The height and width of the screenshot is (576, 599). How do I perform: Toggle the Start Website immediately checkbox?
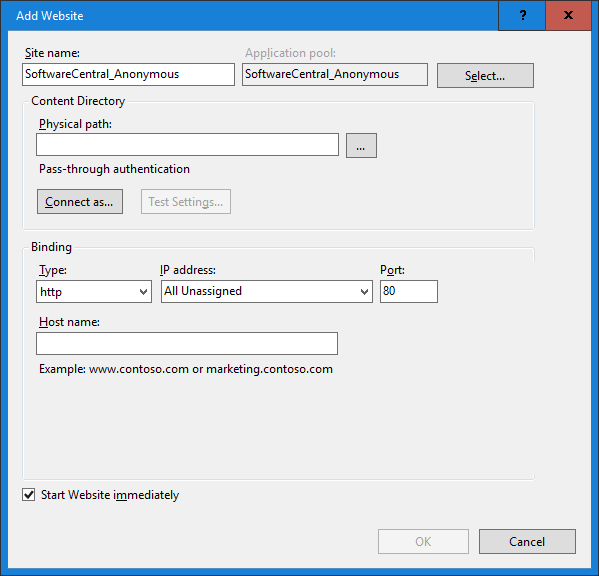(29, 494)
